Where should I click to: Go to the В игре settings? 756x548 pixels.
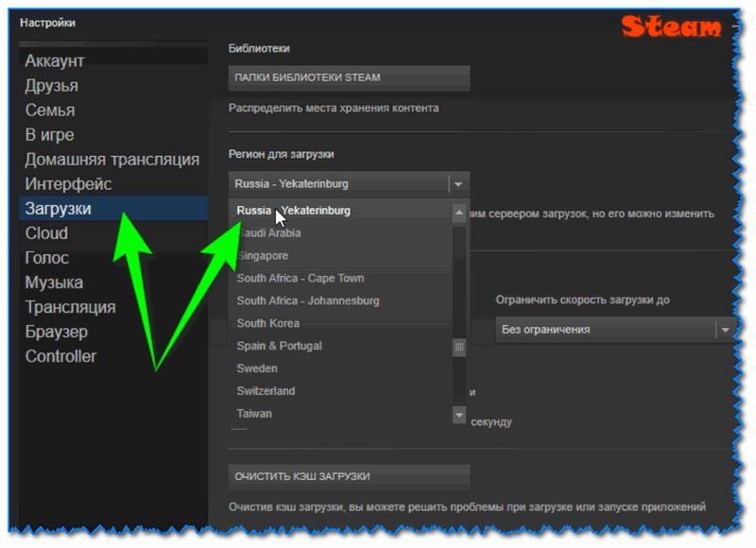click(x=113, y=134)
